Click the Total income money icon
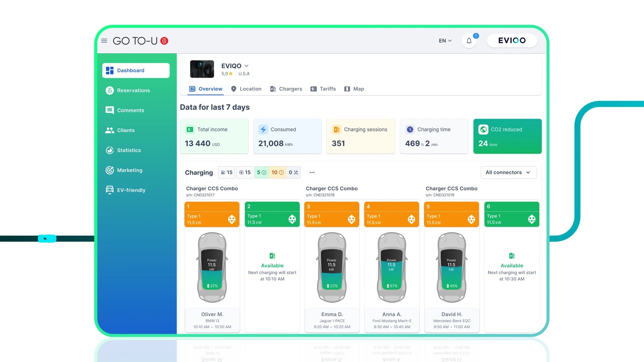 pyautogui.click(x=190, y=129)
